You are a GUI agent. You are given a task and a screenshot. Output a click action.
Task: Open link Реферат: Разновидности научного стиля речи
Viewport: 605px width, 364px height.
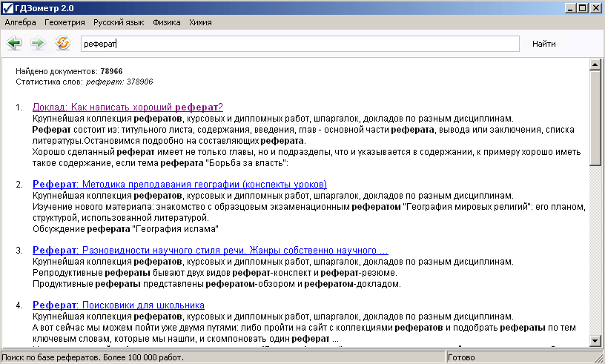(x=211, y=250)
